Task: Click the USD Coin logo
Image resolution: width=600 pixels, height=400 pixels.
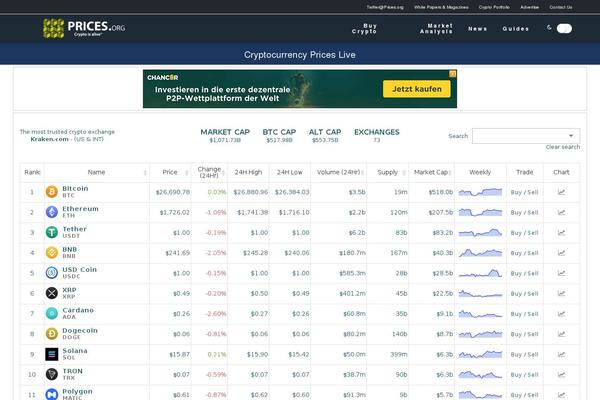Action: (52, 273)
